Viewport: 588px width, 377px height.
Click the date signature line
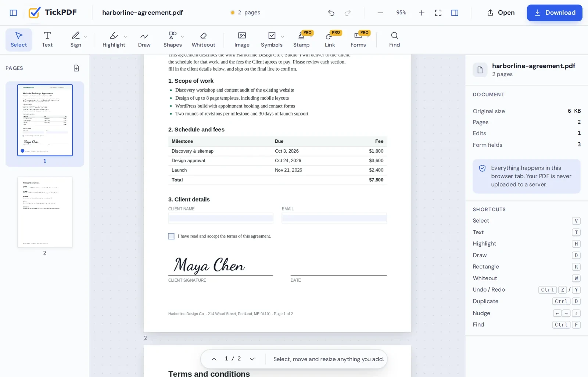338,275
